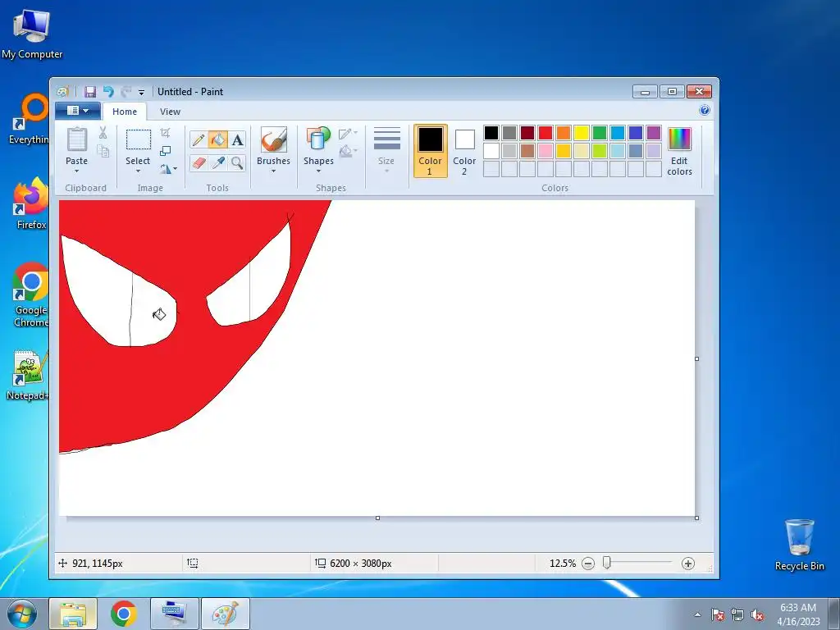
Task: Click the zoom in plus button
Action: (688, 564)
